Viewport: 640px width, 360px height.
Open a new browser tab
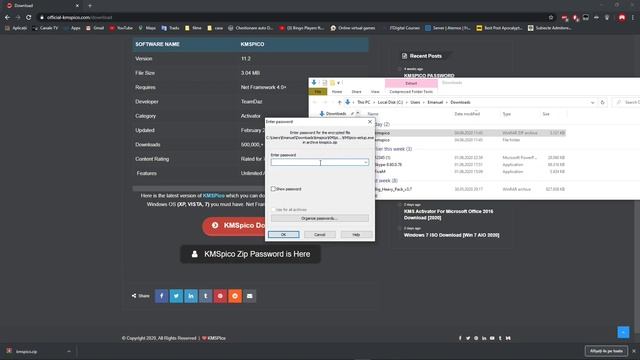90,6
